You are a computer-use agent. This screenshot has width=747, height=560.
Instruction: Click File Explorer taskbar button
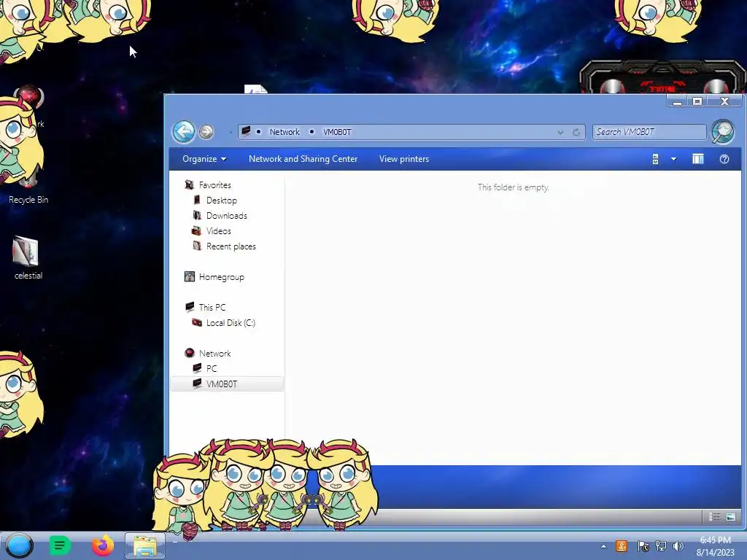pyautogui.click(x=145, y=545)
